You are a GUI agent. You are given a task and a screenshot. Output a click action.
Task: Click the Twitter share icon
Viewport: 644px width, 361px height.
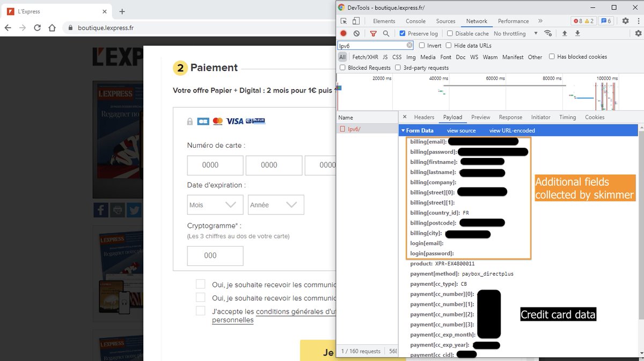pyautogui.click(x=134, y=210)
